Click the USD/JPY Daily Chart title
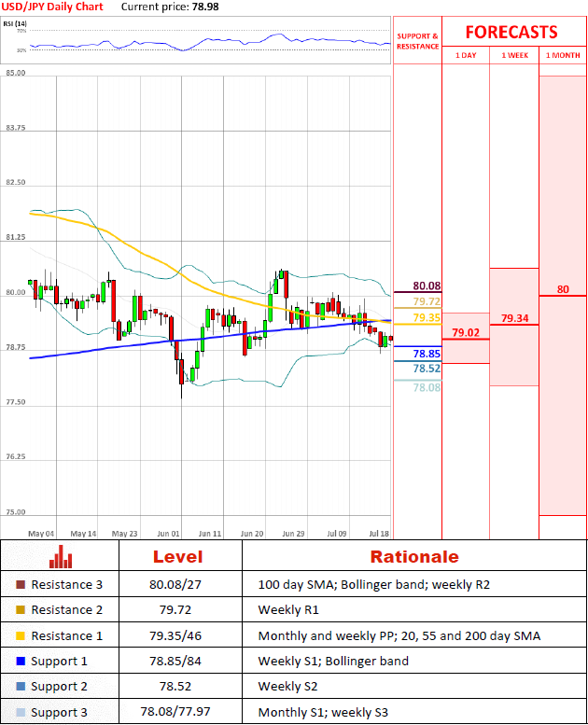Image resolution: width=588 pixels, height=725 pixels. pyautogui.click(x=52, y=7)
